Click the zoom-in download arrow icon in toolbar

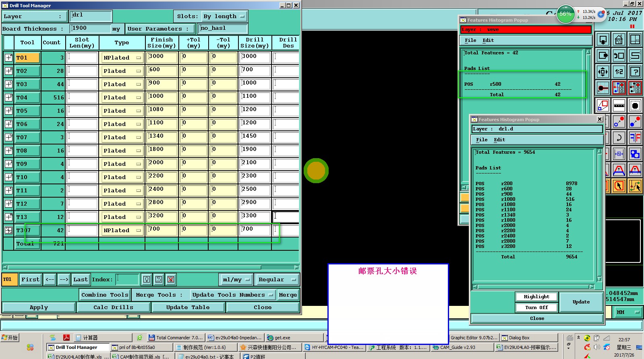pos(603,40)
